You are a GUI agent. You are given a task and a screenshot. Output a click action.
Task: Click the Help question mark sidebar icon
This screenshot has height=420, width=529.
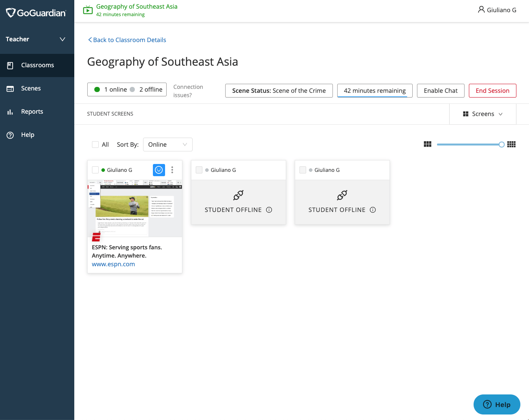pos(10,135)
